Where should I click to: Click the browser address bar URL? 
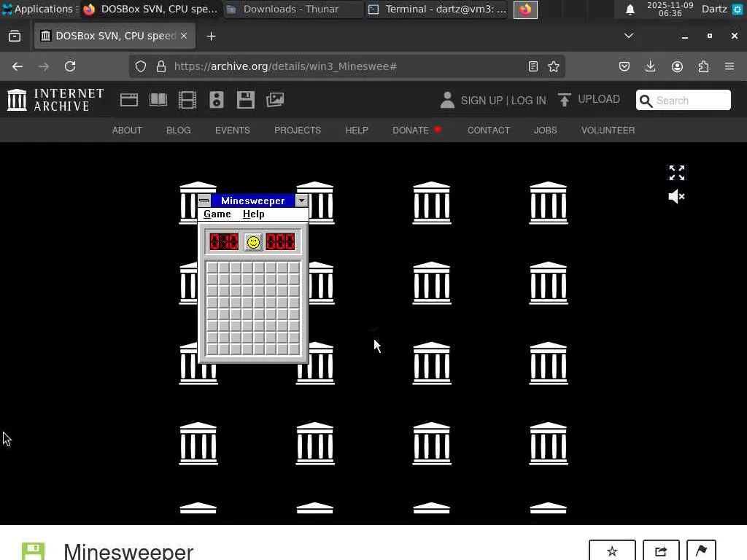285,66
